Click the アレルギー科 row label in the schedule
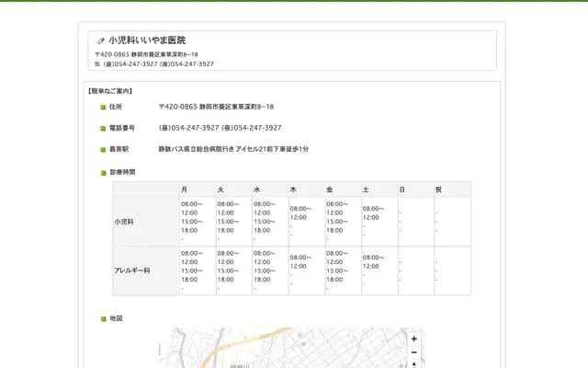The height and width of the screenshot is (368, 588). point(131,270)
